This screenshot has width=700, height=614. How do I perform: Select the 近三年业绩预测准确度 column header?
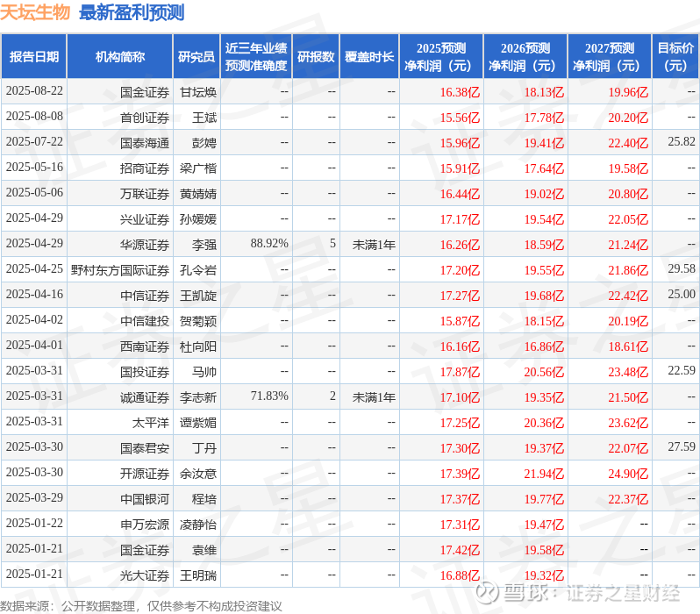(256, 57)
